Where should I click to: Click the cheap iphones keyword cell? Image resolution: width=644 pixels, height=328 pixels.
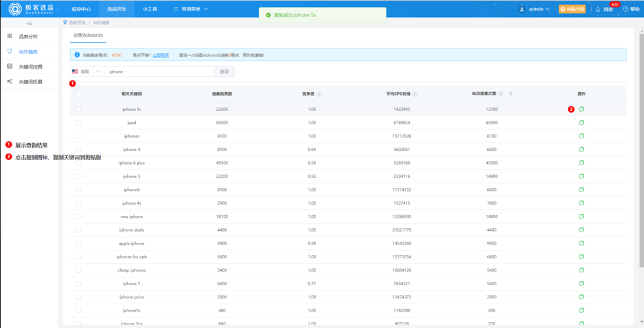pyautogui.click(x=132, y=270)
